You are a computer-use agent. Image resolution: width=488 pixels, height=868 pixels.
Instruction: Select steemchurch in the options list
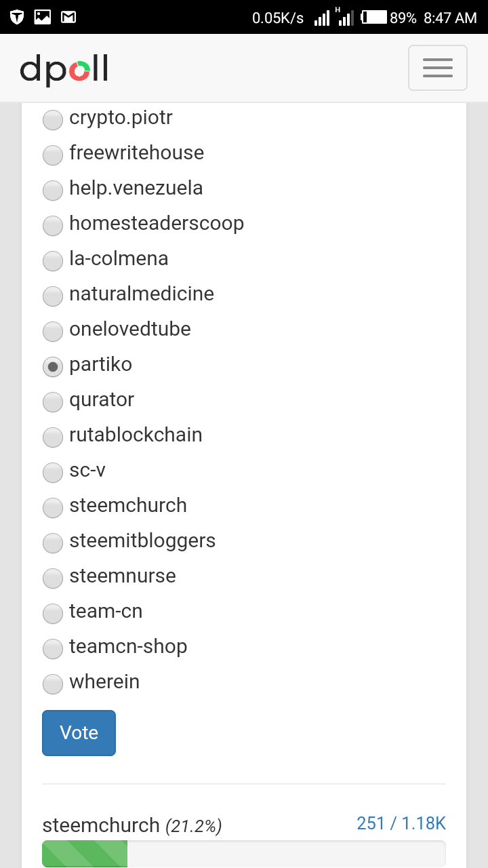pos(52,509)
